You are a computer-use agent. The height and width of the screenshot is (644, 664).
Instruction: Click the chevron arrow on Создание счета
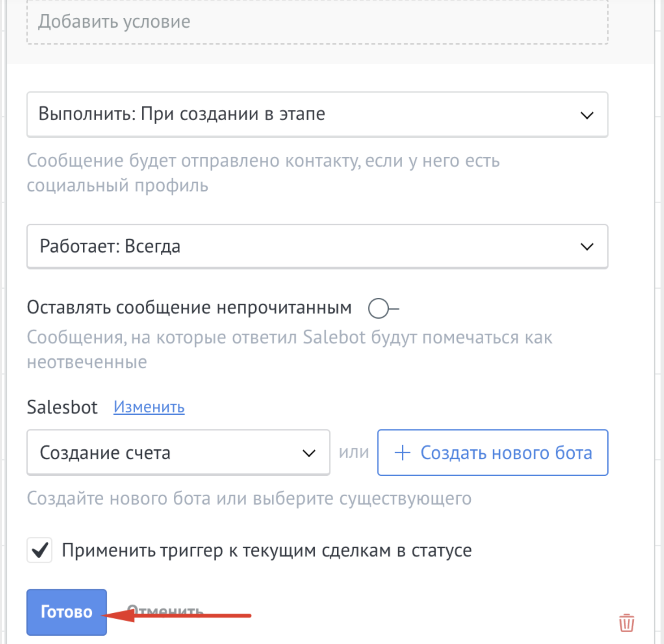pos(309,453)
